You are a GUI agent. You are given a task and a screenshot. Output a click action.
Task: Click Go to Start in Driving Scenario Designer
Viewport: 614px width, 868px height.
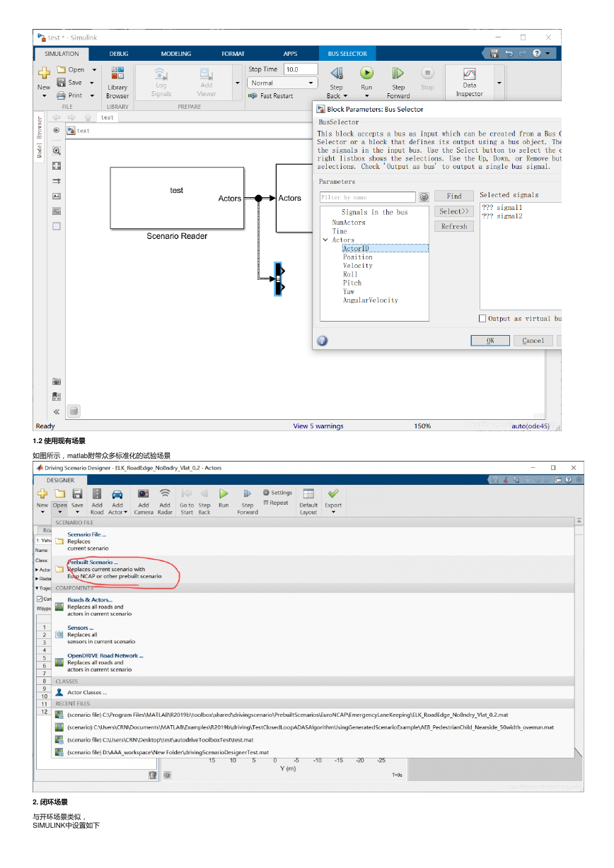click(x=187, y=501)
